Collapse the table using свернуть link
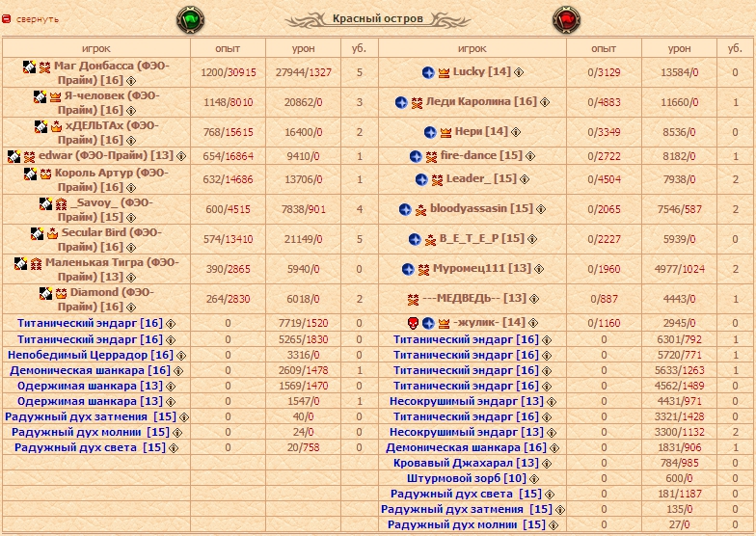This screenshot has width=756, height=536. point(37,19)
